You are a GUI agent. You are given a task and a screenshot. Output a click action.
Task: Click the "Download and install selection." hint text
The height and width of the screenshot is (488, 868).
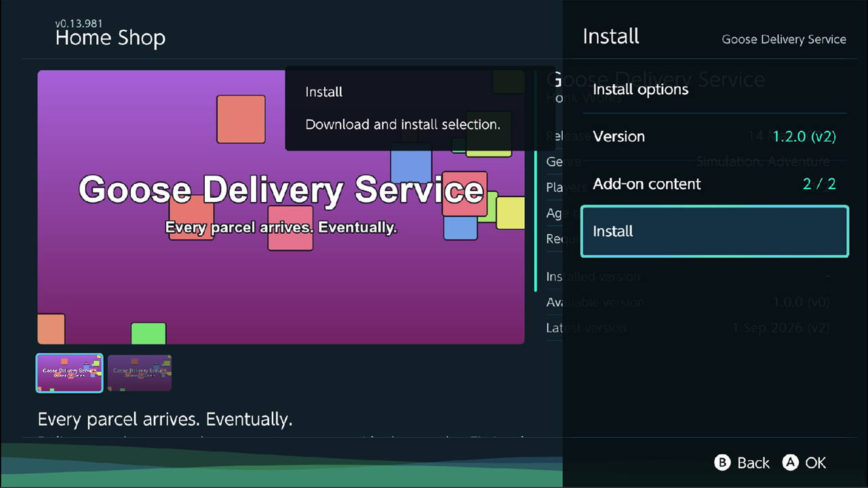click(403, 125)
